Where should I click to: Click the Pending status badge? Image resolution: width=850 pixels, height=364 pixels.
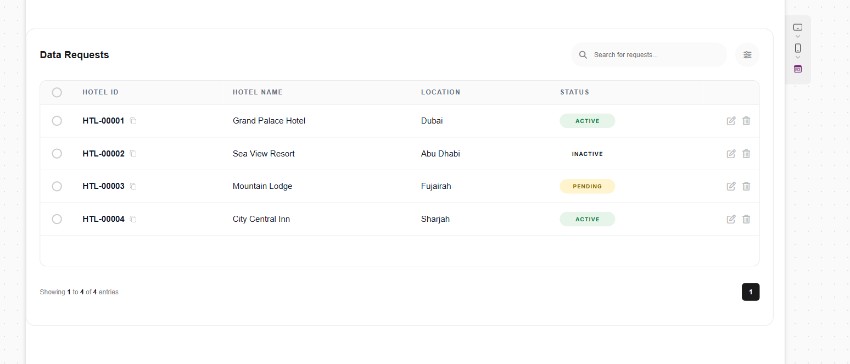click(x=587, y=187)
